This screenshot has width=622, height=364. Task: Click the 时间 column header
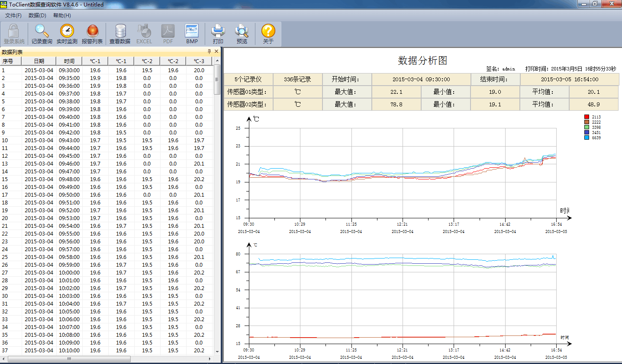click(69, 61)
